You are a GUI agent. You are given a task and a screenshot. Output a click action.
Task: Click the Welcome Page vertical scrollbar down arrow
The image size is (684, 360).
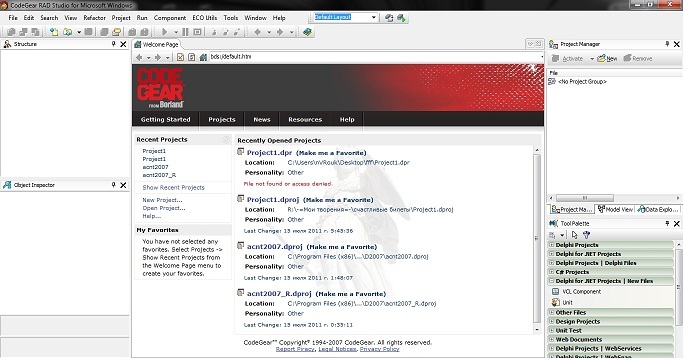click(537, 330)
